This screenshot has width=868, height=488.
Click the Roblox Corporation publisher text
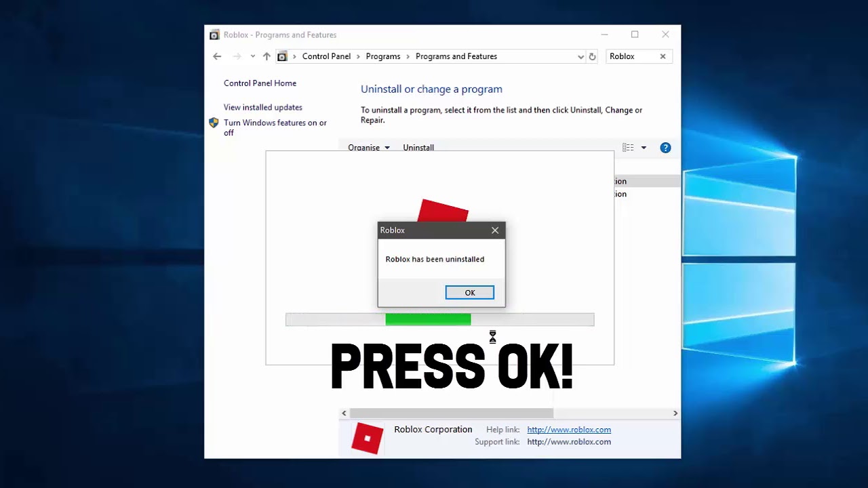click(433, 429)
